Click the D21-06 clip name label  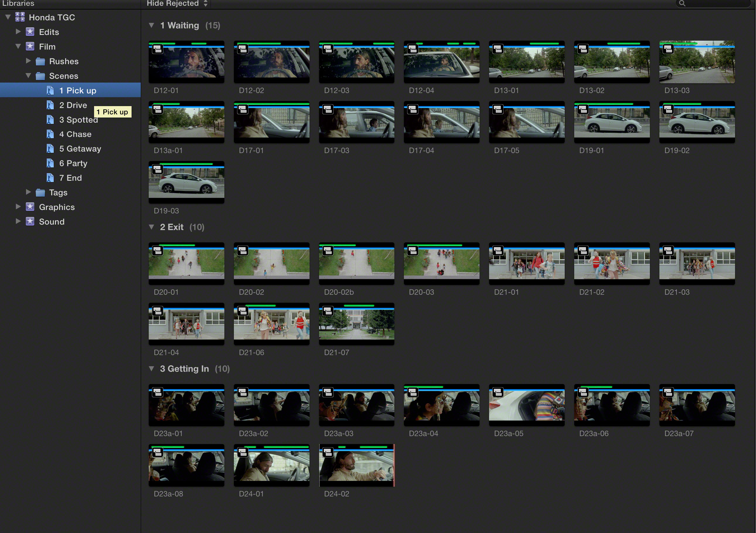(x=252, y=352)
